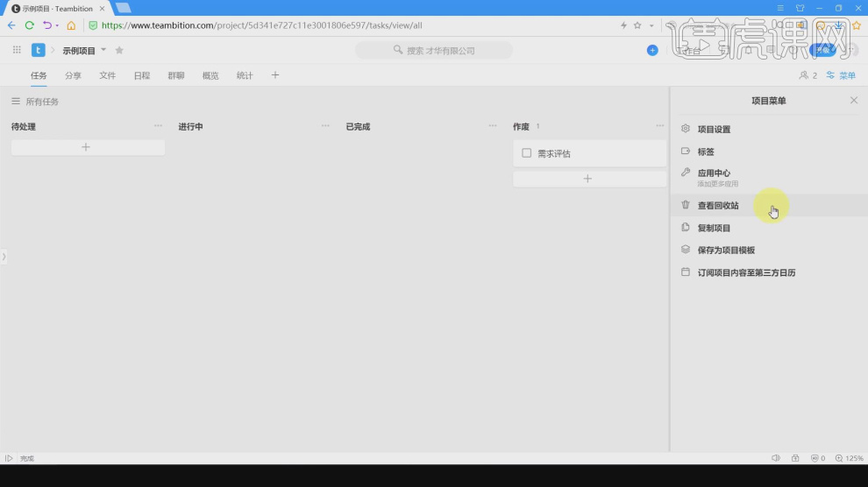Open 待处理 column more options
This screenshot has width=868, height=487.
click(159, 126)
